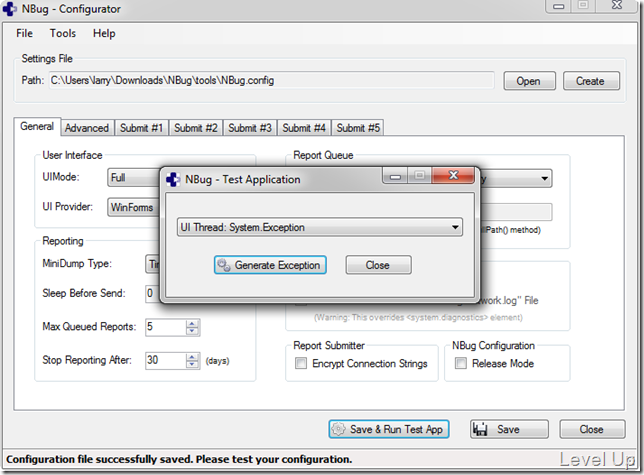Click Close in the Test Application dialog
This screenshot has width=644, height=475.
[x=378, y=265]
